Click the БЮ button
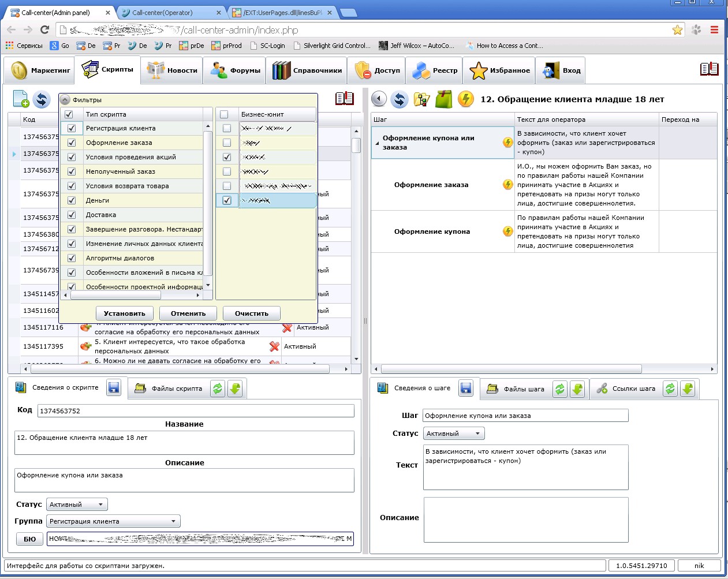 click(x=29, y=539)
